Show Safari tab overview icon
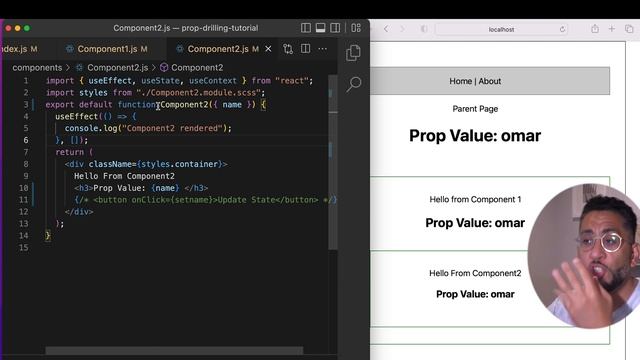The height and width of the screenshot is (360, 640). tap(629, 29)
